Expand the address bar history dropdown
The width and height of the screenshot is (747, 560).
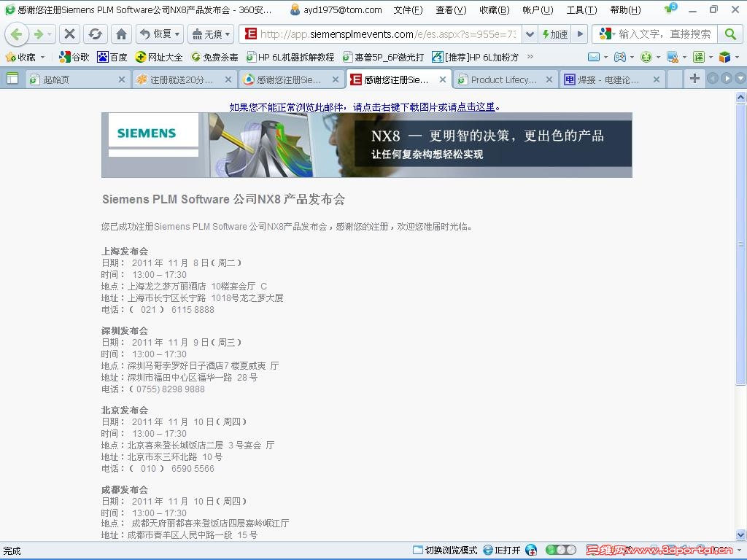530,34
